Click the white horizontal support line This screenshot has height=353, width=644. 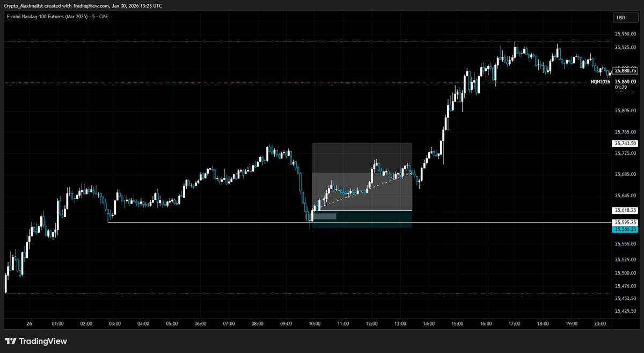click(215, 221)
